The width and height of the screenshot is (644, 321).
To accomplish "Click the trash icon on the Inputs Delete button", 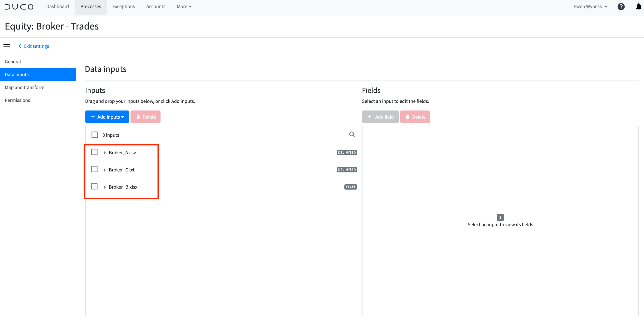I will [x=138, y=116].
